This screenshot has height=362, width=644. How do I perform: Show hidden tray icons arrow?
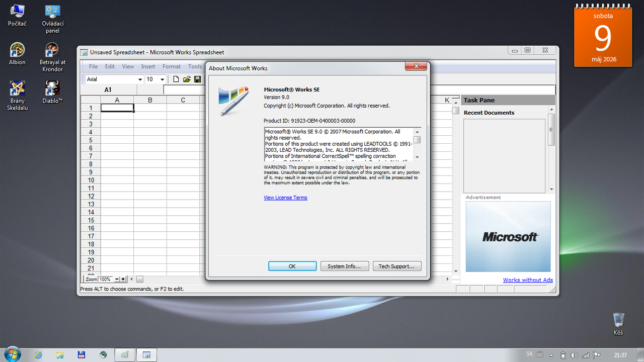coord(551,355)
